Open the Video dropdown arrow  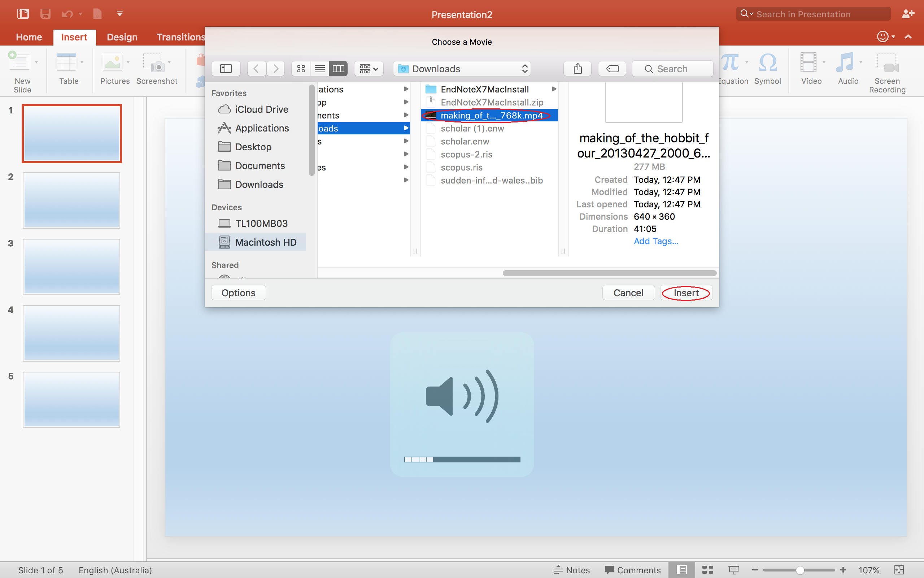tap(824, 62)
